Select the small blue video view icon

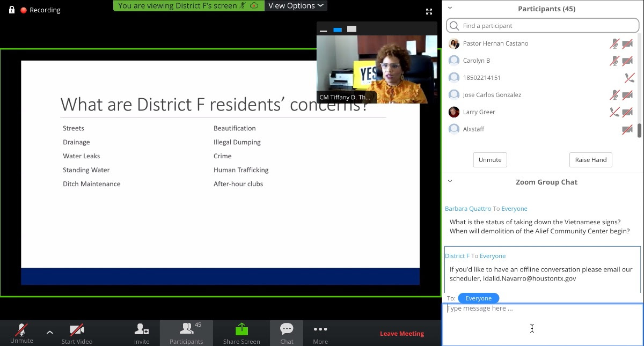coord(338,30)
